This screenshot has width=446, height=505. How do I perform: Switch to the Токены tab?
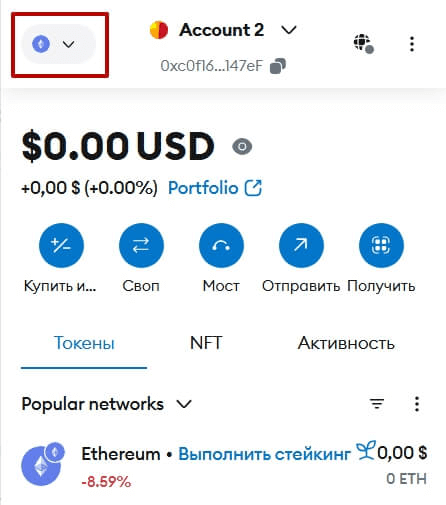[84, 343]
